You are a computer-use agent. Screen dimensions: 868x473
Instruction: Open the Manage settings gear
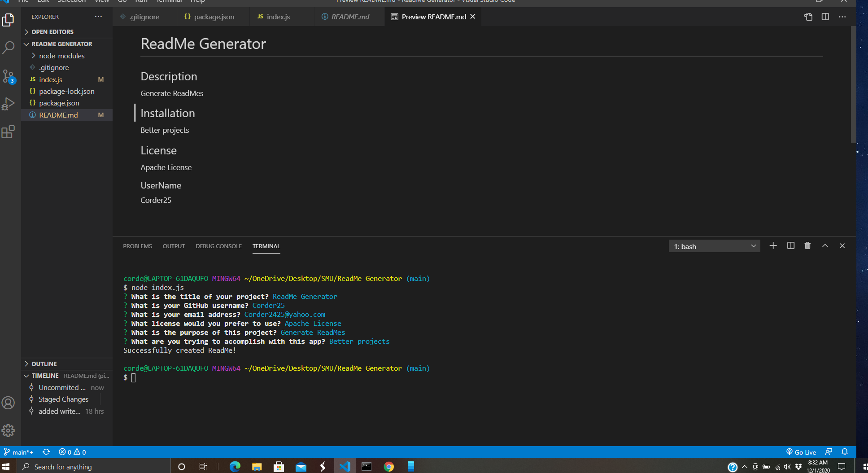pos(9,430)
